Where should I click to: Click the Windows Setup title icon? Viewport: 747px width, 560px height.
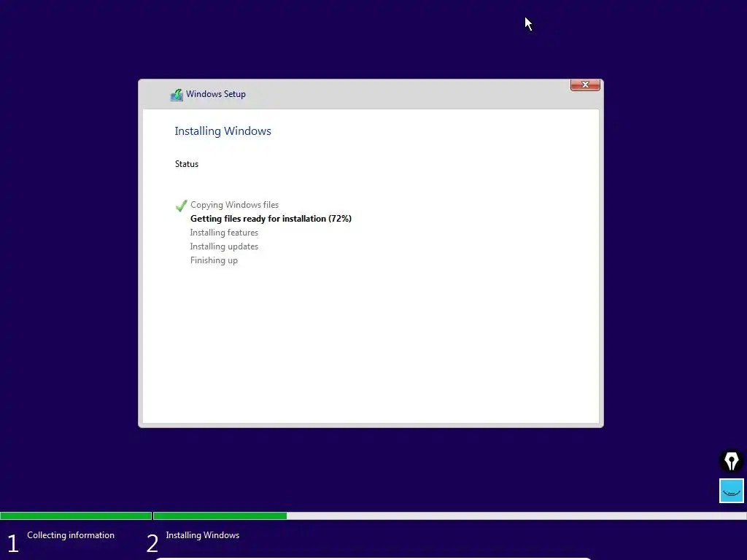[x=177, y=94]
